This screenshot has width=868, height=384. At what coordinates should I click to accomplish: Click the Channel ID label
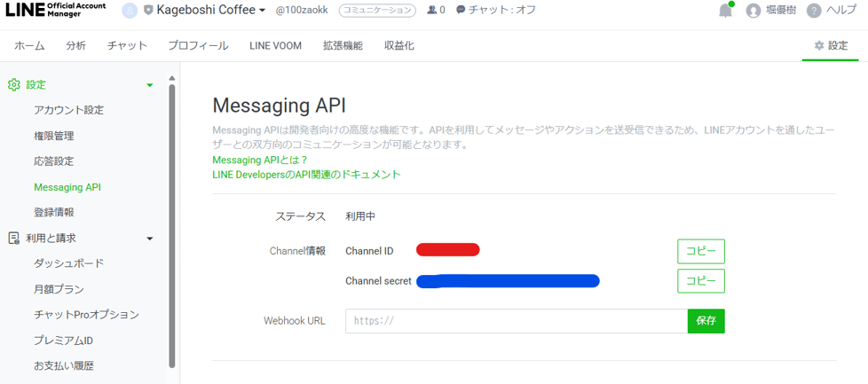tap(369, 251)
